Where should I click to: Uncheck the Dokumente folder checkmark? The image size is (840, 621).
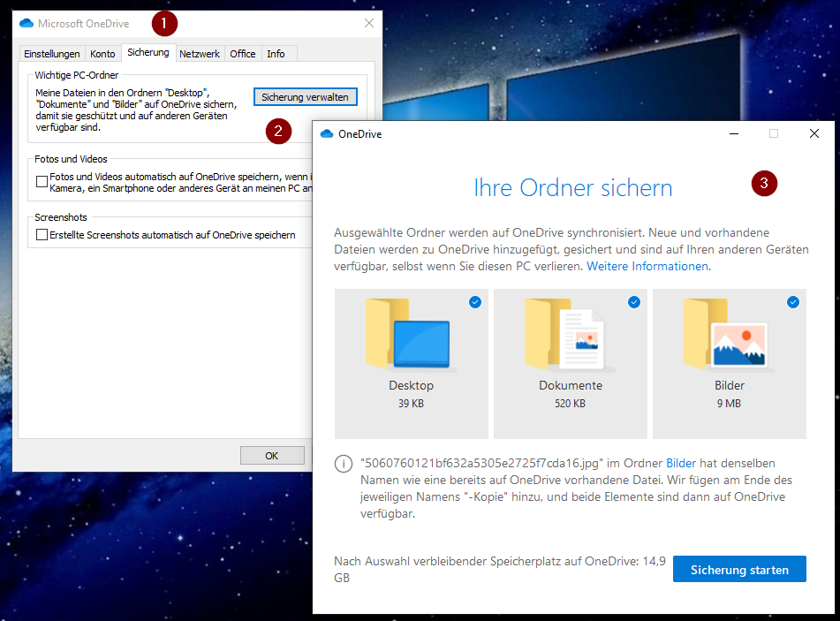(634, 302)
